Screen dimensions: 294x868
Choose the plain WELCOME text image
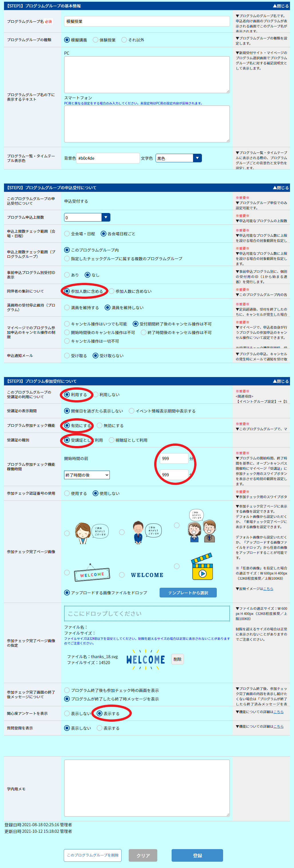click(122, 575)
